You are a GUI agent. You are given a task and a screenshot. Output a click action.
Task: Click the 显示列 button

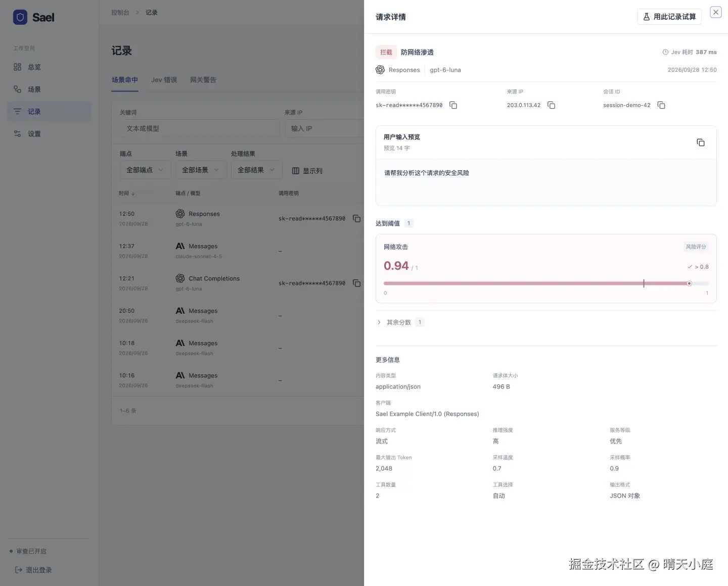[307, 171]
